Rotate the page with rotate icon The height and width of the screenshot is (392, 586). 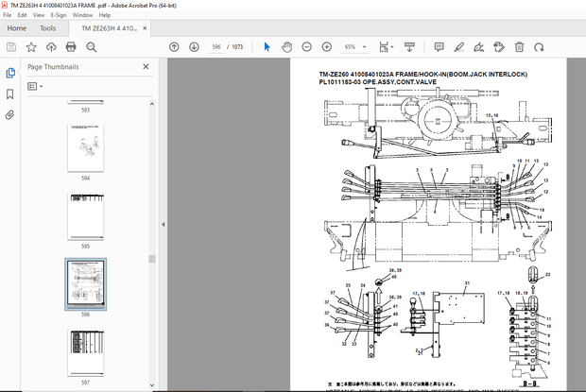[x=539, y=47]
